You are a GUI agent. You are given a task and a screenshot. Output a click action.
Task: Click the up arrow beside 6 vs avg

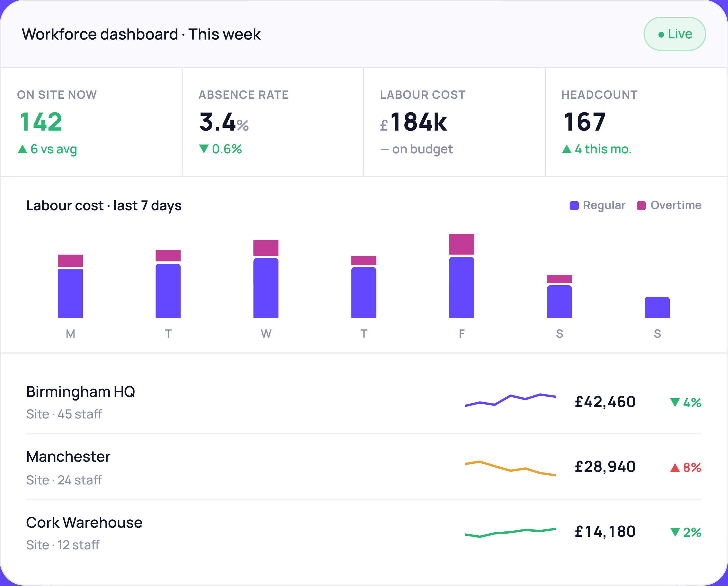click(x=22, y=149)
